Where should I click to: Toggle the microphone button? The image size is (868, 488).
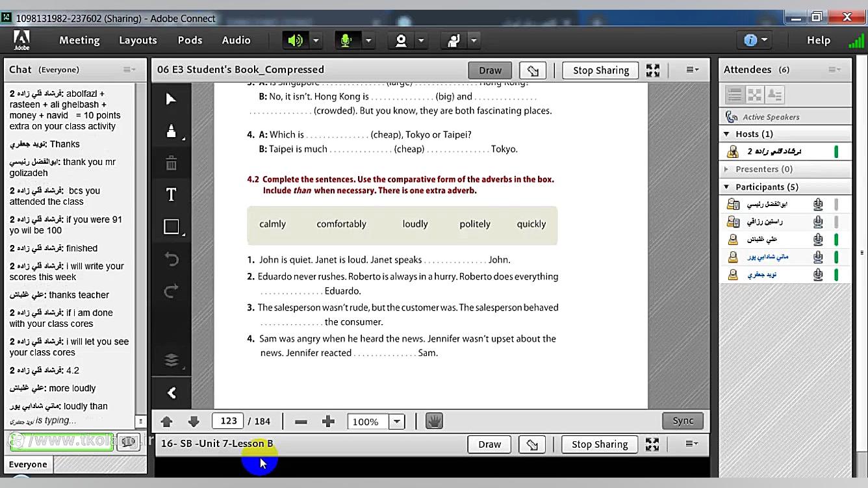(346, 40)
